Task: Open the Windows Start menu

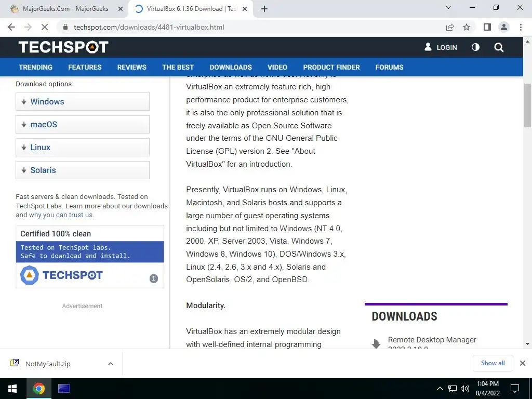Action: (x=12, y=389)
